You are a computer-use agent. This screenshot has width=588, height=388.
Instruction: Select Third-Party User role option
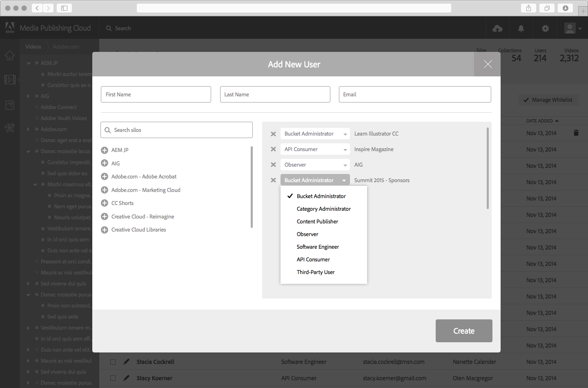[x=324, y=272]
